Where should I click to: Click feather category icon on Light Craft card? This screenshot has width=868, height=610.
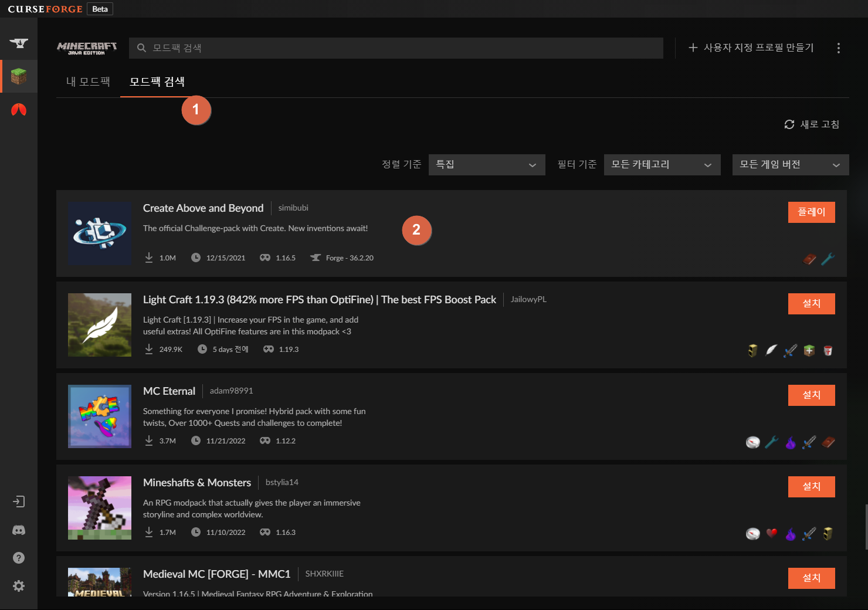click(772, 350)
